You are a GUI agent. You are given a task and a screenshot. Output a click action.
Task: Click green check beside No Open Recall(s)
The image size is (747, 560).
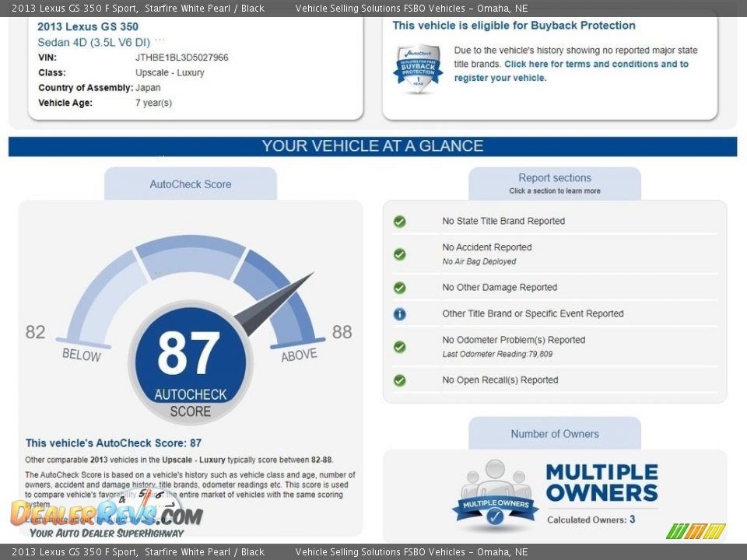pos(400,380)
